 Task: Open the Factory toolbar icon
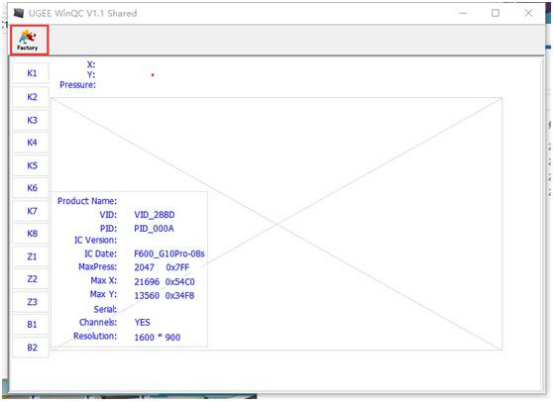[x=29, y=40]
